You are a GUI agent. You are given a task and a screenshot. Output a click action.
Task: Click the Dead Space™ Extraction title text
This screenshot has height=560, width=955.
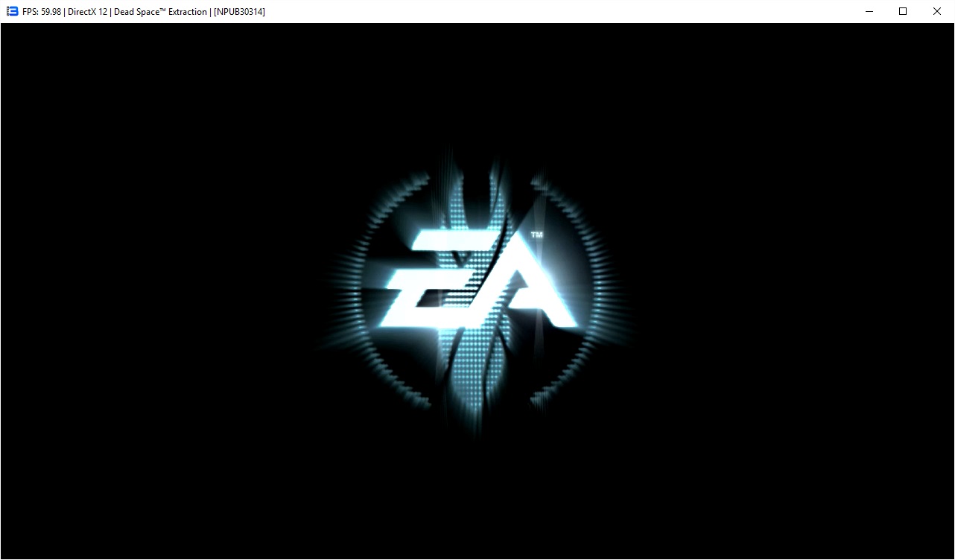pyautogui.click(x=160, y=12)
